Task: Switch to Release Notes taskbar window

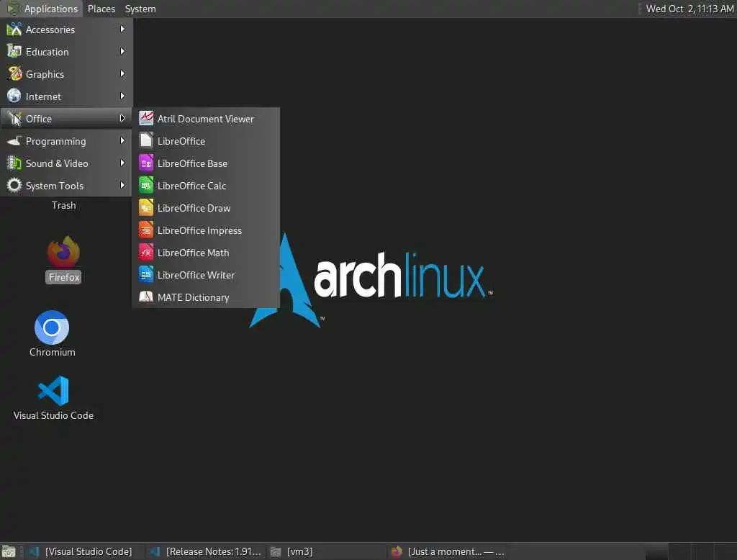Action: (x=205, y=551)
